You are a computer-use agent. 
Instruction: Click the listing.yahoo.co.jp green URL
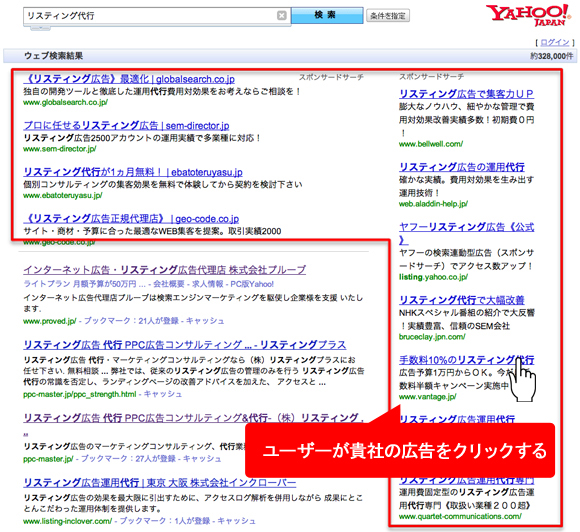tap(434, 277)
